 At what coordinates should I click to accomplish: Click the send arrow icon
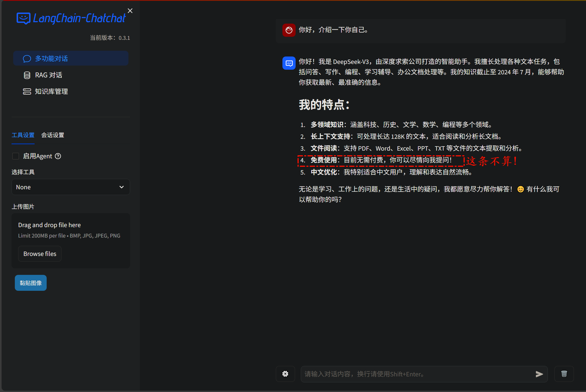point(539,374)
